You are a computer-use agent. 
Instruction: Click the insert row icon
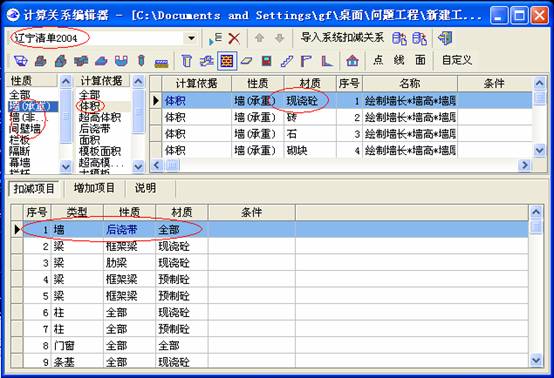coord(215,39)
